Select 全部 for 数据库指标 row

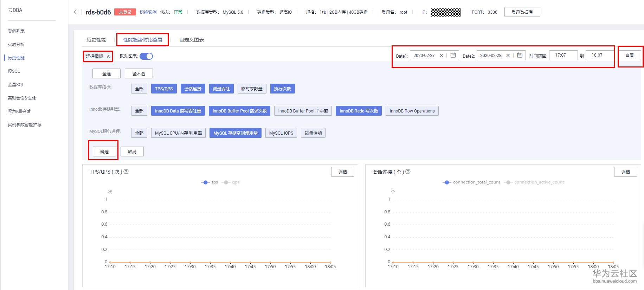pos(139,89)
